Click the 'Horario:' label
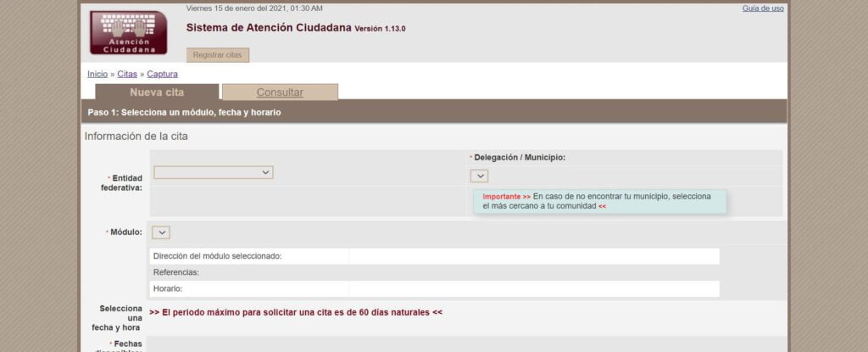Image resolution: width=868 pixels, height=352 pixels. point(168,288)
